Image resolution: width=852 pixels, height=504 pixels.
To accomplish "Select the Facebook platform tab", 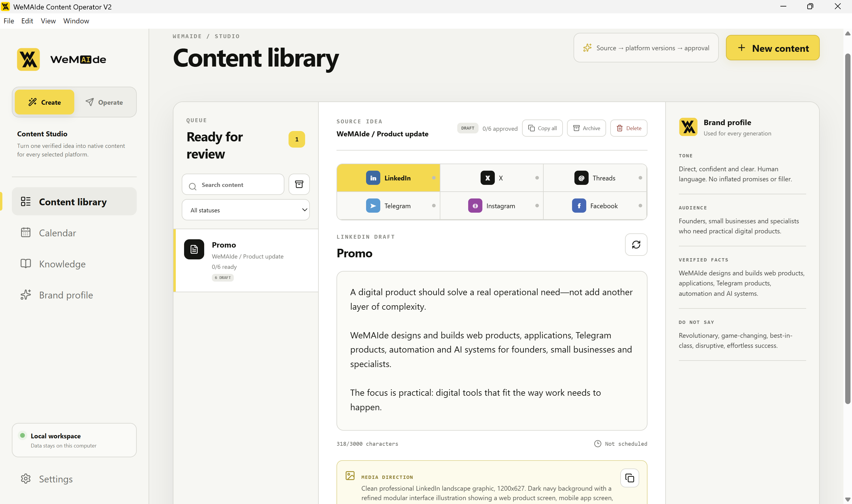I will pos(595,206).
